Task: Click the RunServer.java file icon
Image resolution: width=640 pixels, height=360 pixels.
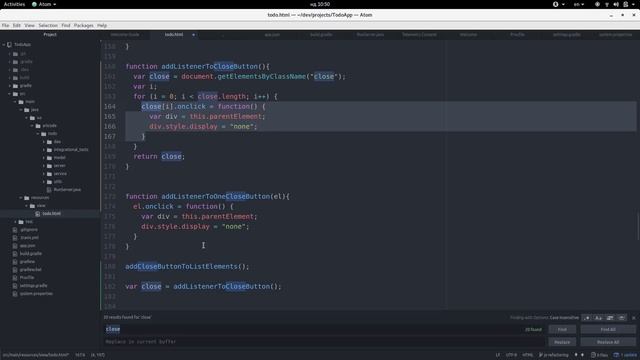Action: pos(49,190)
